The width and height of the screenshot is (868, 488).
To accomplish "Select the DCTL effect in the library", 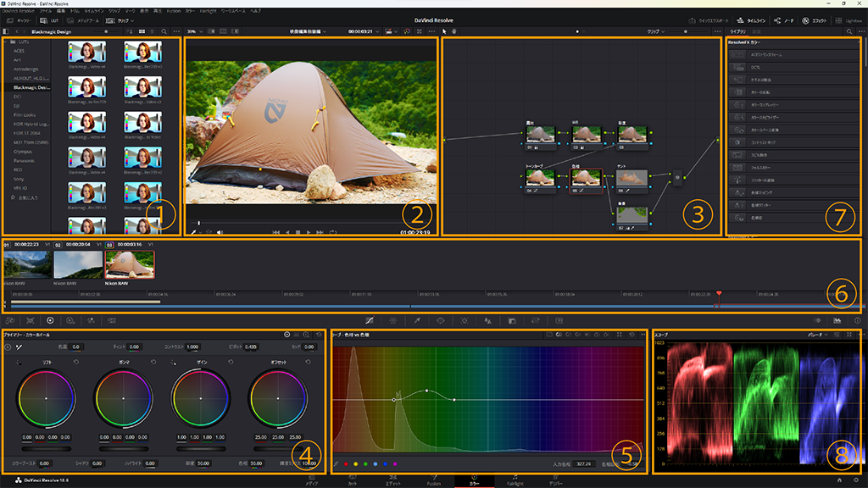I will pos(793,67).
